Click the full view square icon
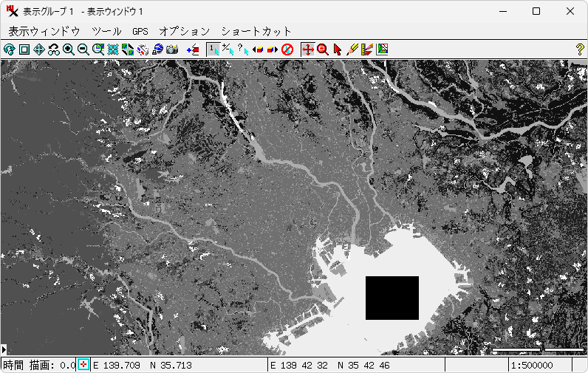 [x=24, y=49]
